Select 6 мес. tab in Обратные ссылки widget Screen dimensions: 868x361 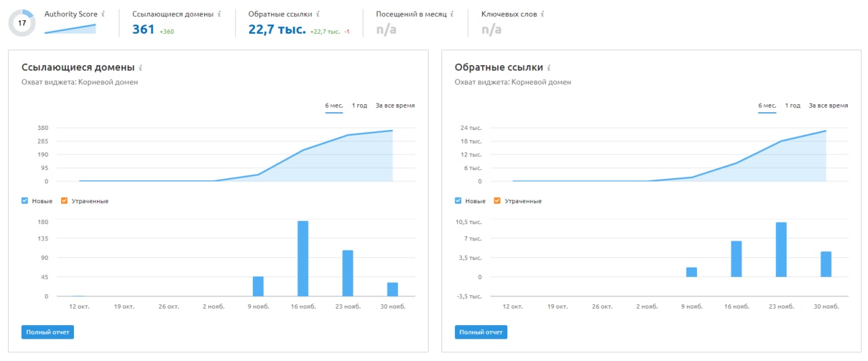pos(768,106)
